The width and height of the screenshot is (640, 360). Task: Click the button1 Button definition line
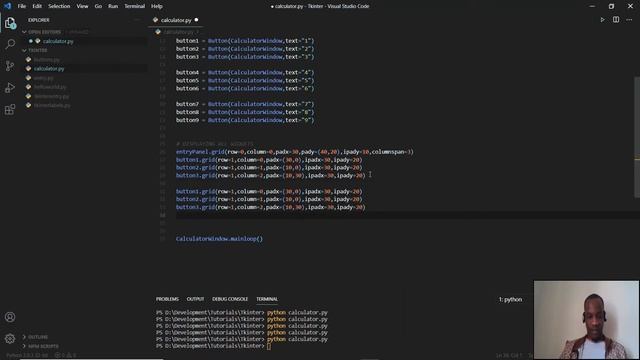pyautogui.click(x=245, y=41)
